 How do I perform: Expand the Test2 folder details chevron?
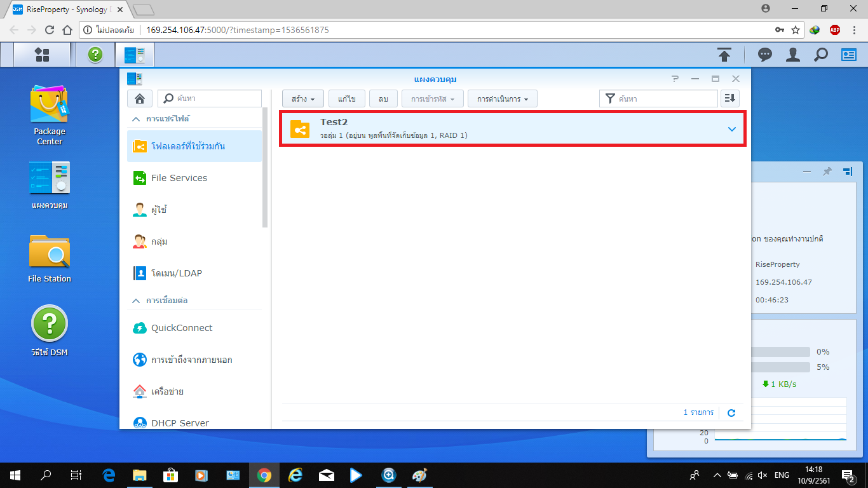731,129
